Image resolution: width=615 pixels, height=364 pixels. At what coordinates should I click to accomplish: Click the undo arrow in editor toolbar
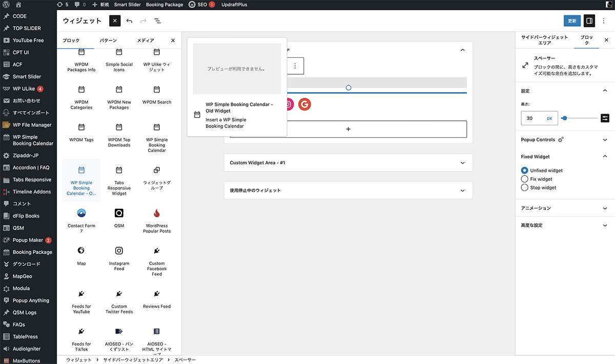coord(129,21)
